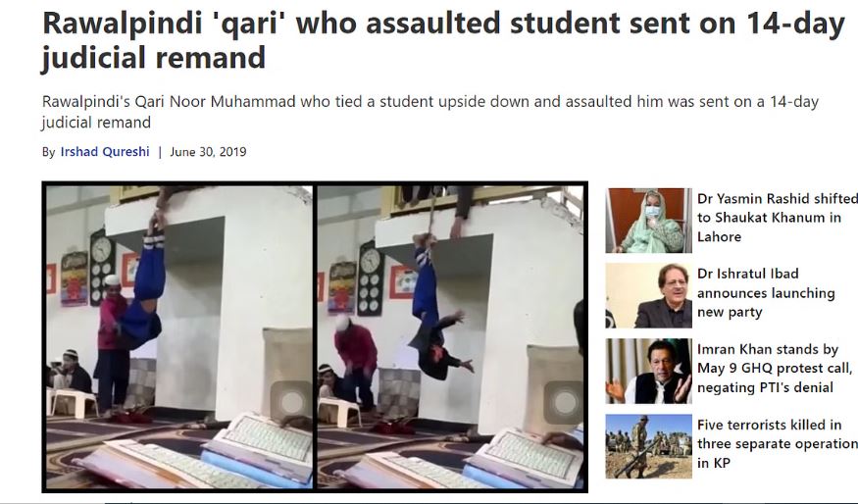Click the June 30, 2019 publish date

point(208,152)
